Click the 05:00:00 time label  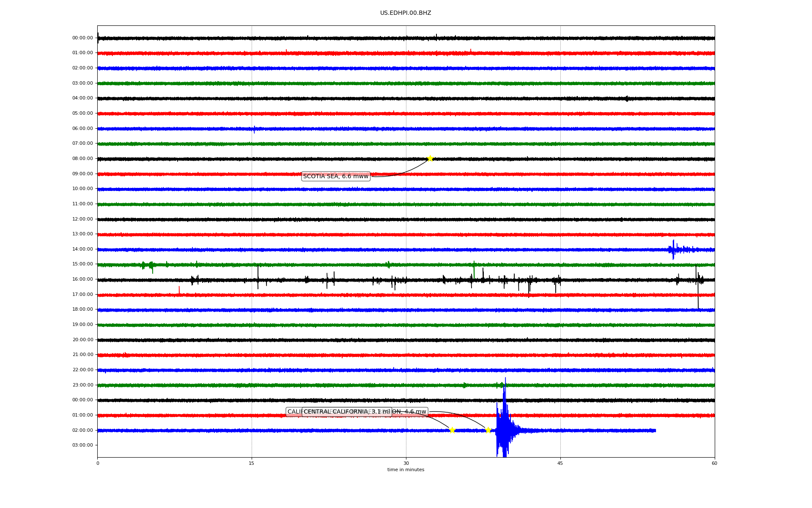[x=82, y=113]
